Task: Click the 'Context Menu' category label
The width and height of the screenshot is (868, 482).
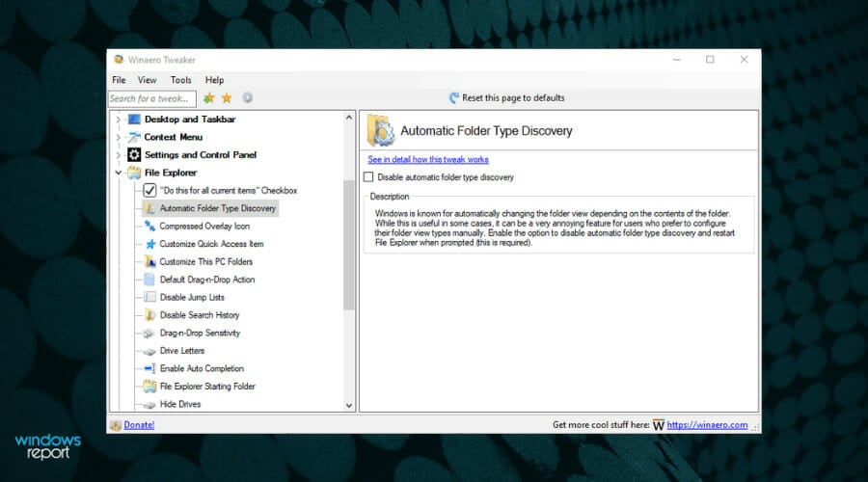Action: point(174,137)
